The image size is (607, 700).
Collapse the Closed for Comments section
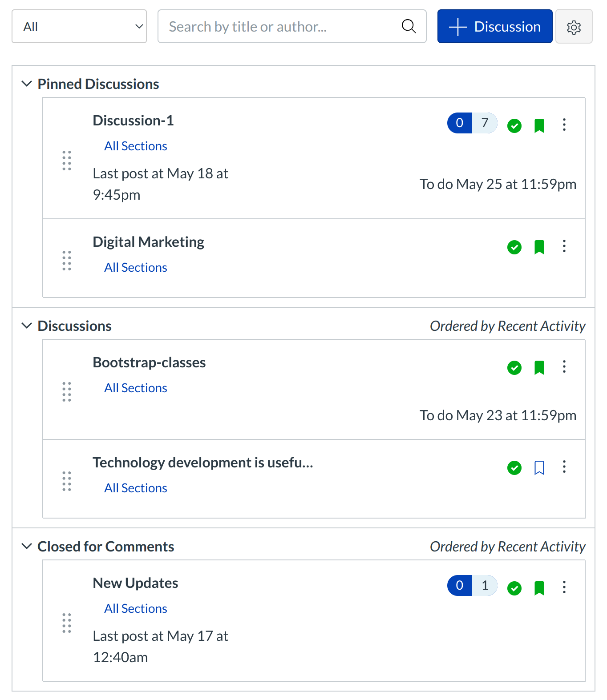[27, 547]
